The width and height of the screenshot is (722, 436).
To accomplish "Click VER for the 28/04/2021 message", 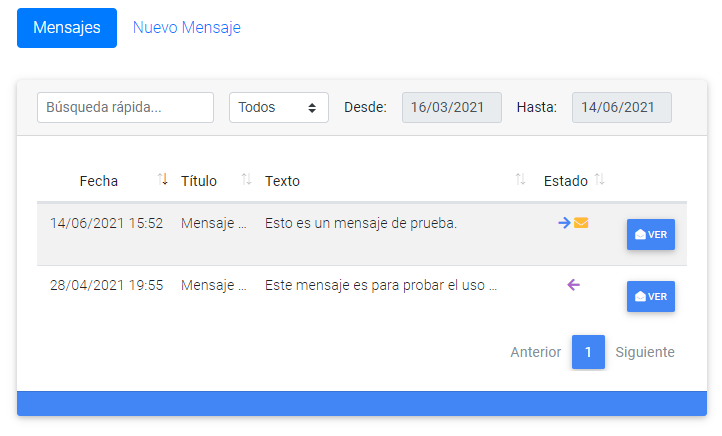I will (651, 296).
